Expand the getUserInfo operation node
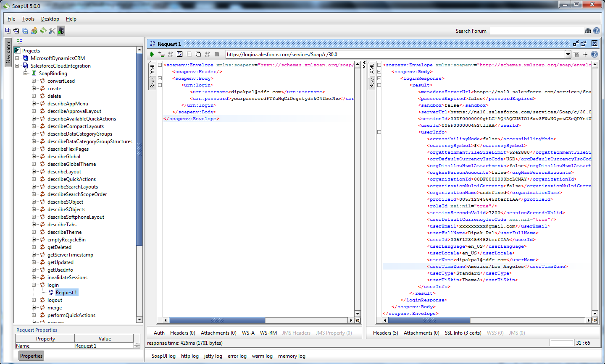This screenshot has height=364, width=605. [x=34, y=270]
